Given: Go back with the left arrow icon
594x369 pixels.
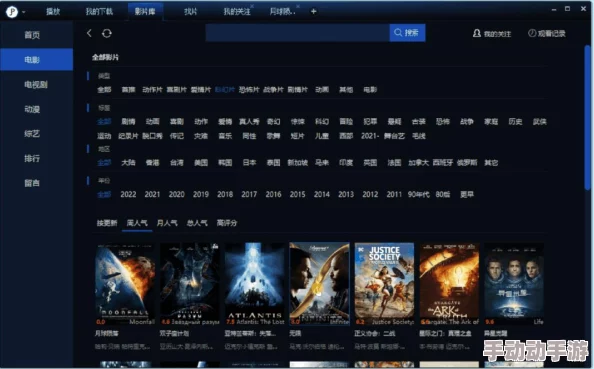Looking at the screenshot, I should [x=89, y=33].
